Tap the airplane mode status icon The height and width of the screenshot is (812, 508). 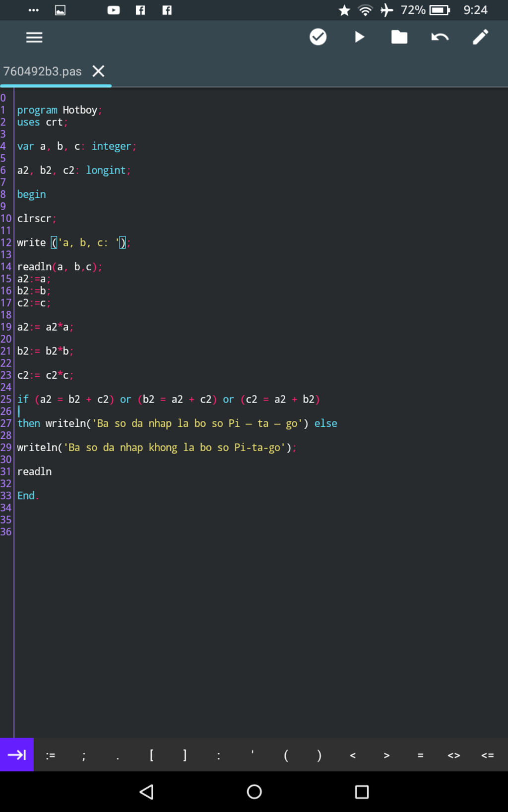[x=386, y=10]
